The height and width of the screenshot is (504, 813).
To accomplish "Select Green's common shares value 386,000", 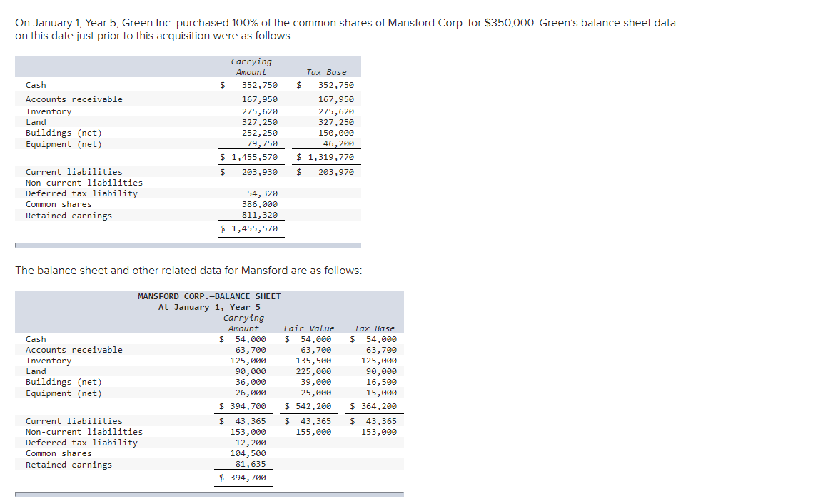I will [259, 204].
